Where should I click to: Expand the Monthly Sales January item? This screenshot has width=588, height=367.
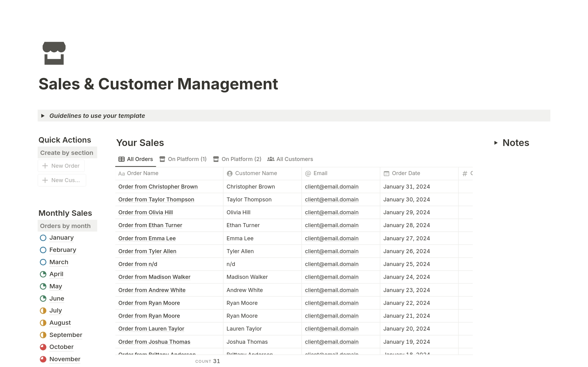61,237
